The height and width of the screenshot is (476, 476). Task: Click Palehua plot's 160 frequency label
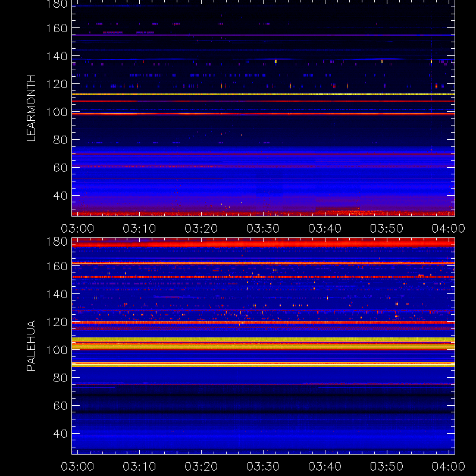coord(57,266)
